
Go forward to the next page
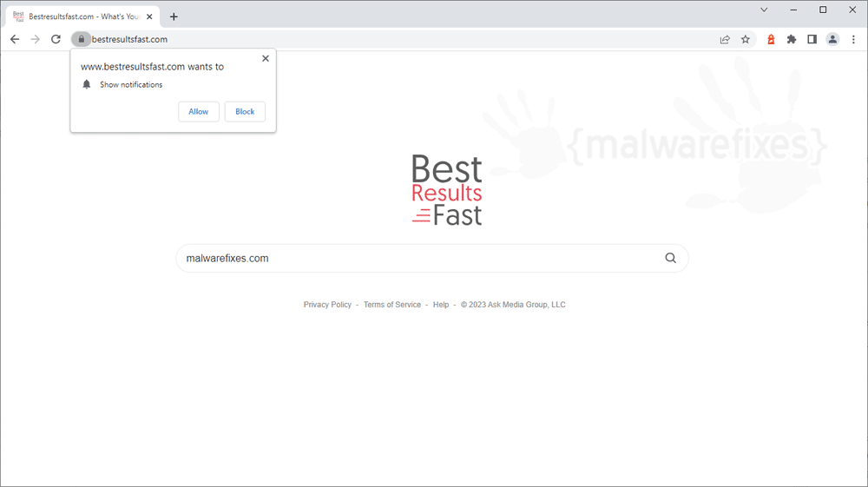click(36, 39)
